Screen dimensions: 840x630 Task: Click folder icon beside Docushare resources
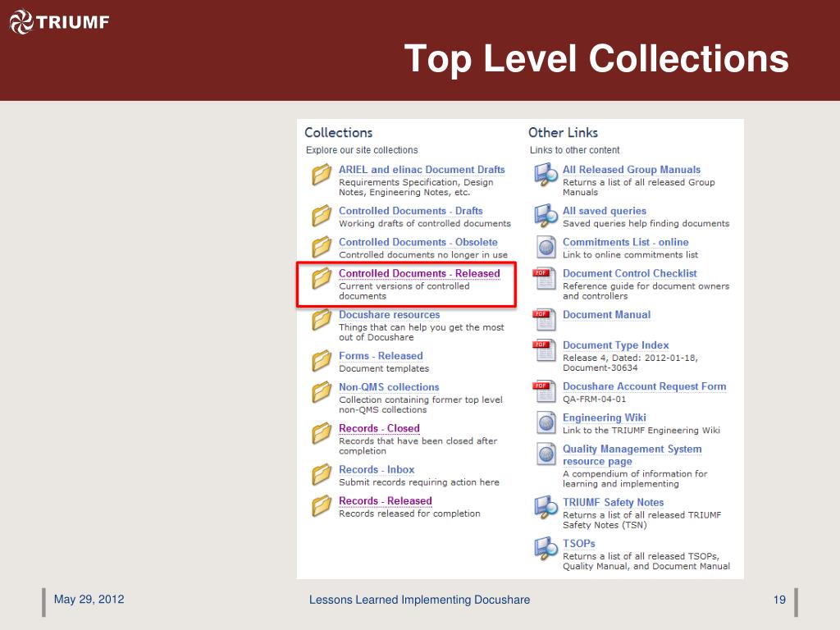point(322,320)
